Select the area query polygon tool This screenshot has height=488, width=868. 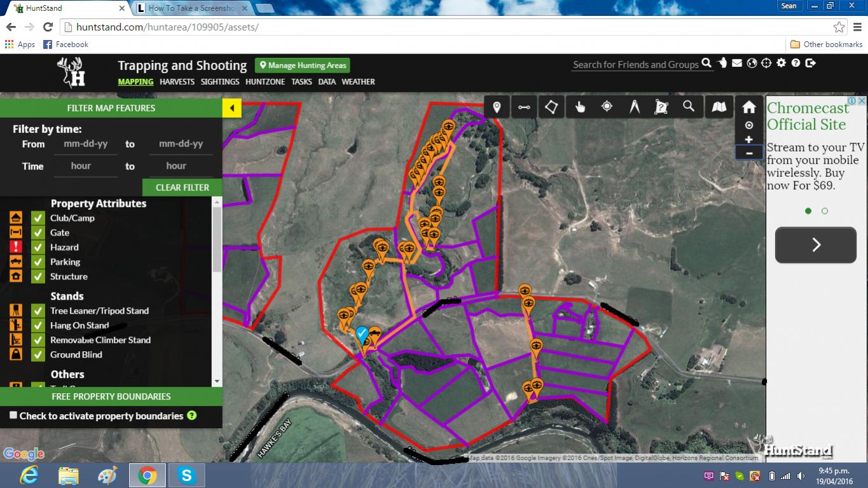[x=661, y=107]
